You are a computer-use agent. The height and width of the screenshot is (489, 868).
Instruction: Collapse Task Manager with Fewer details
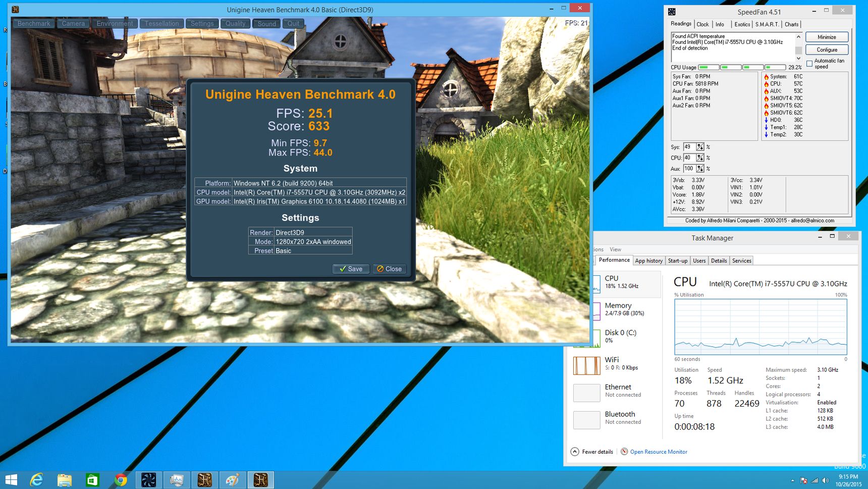[592, 452]
